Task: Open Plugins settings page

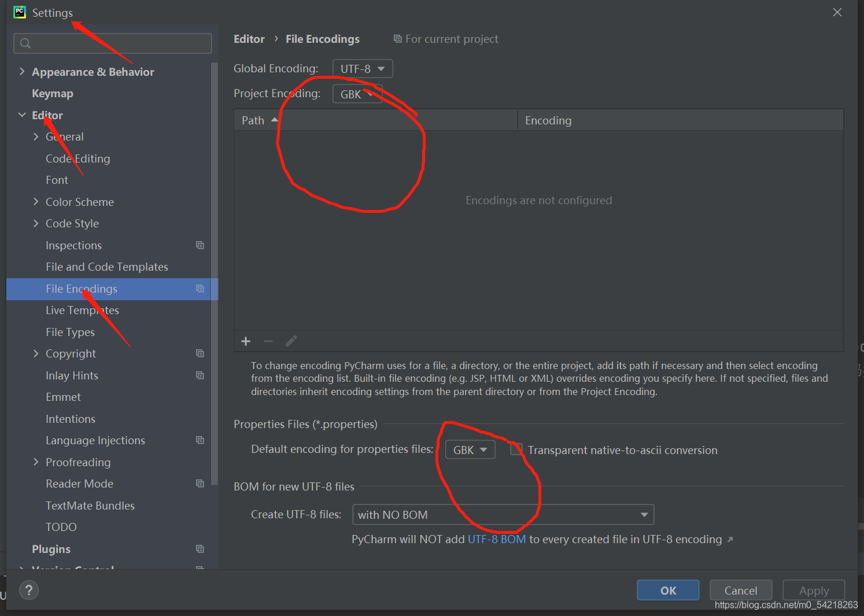Action: click(x=51, y=549)
